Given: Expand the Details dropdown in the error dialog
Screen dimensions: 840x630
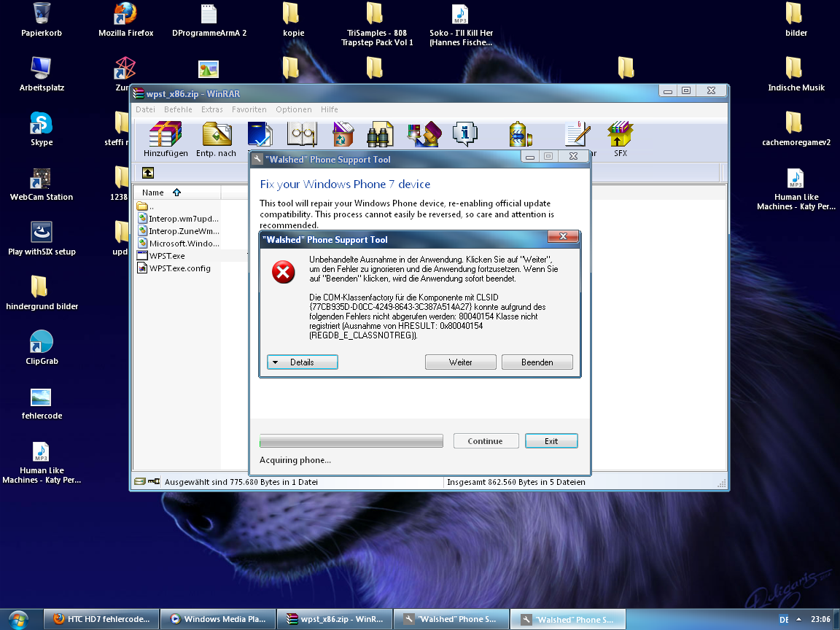Looking at the screenshot, I should point(302,362).
